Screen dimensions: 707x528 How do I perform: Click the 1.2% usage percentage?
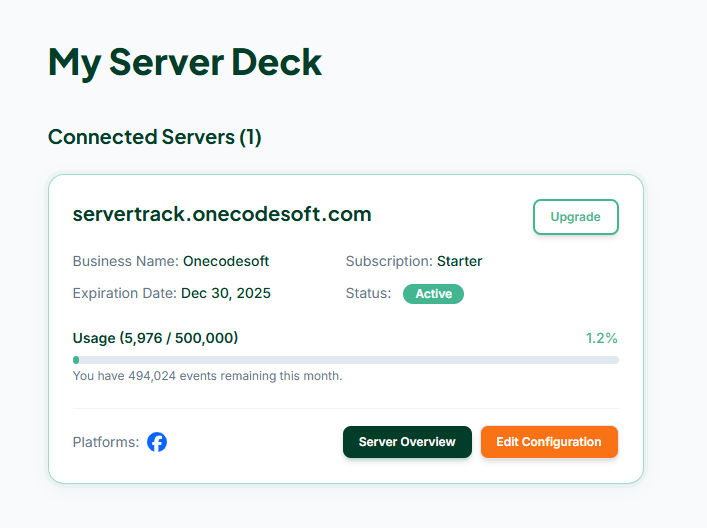tap(601, 338)
